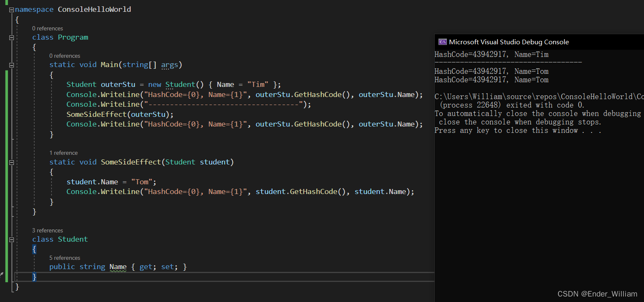Click the "Tom" string literal in SomeSideEffect
644x302 pixels.
pyautogui.click(x=142, y=182)
